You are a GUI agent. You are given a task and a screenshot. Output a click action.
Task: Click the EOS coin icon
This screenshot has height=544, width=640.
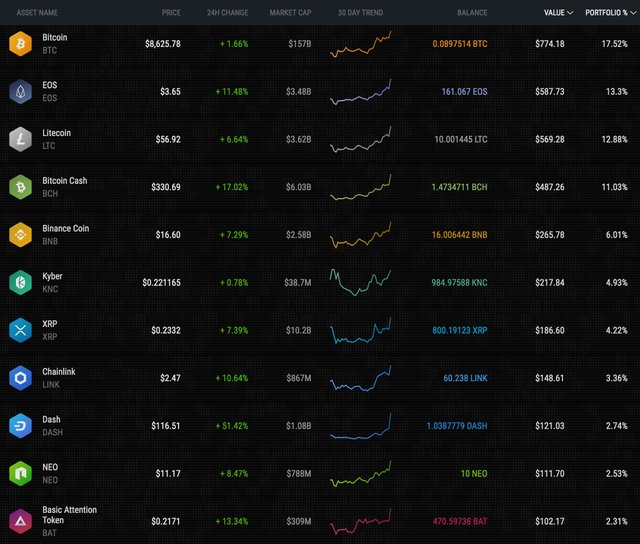click(20, 91)
